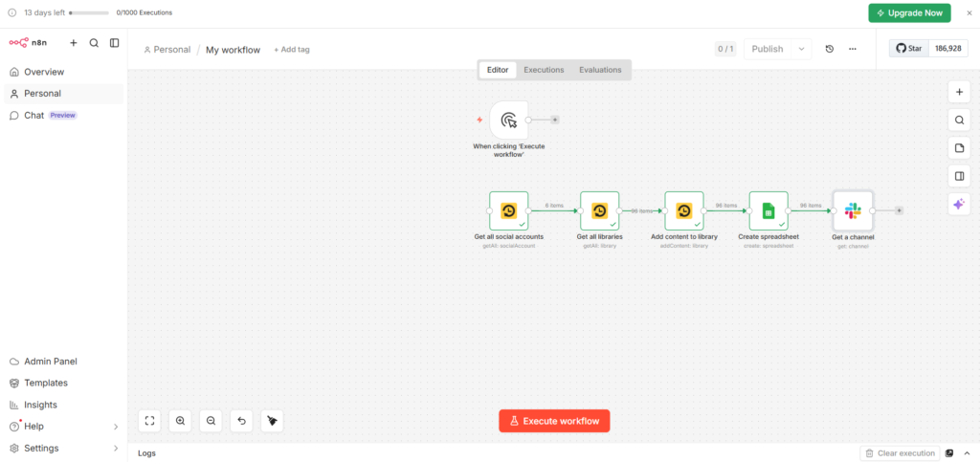Select Create spreadsheet Google Sheets node

pyautogui.click(x=768, y=211)
